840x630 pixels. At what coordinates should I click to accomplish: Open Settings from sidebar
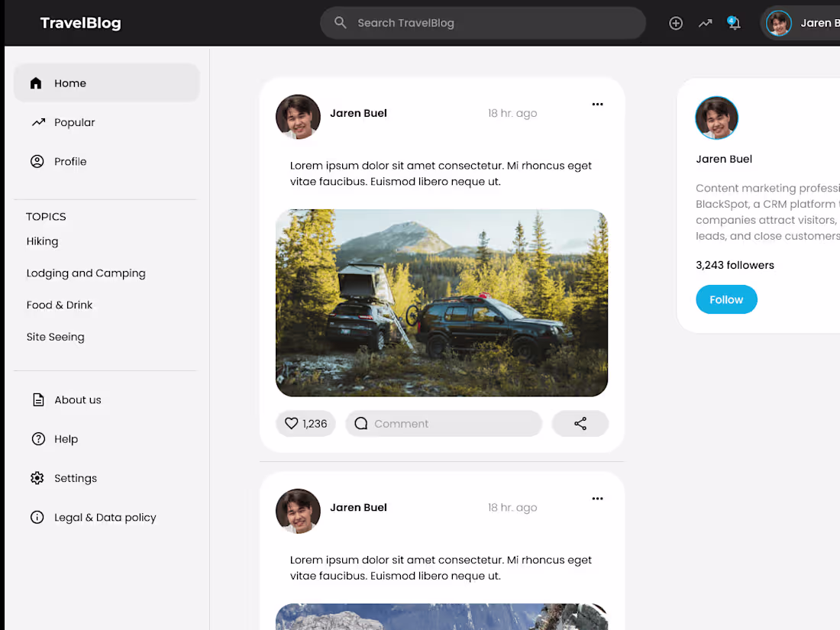pos(76,478)
